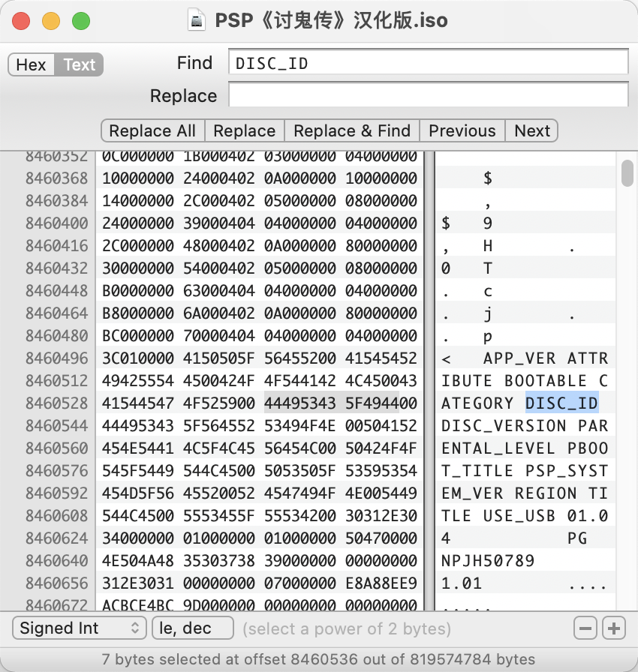Open the Signed Int data type dropdown

[79, 628]
